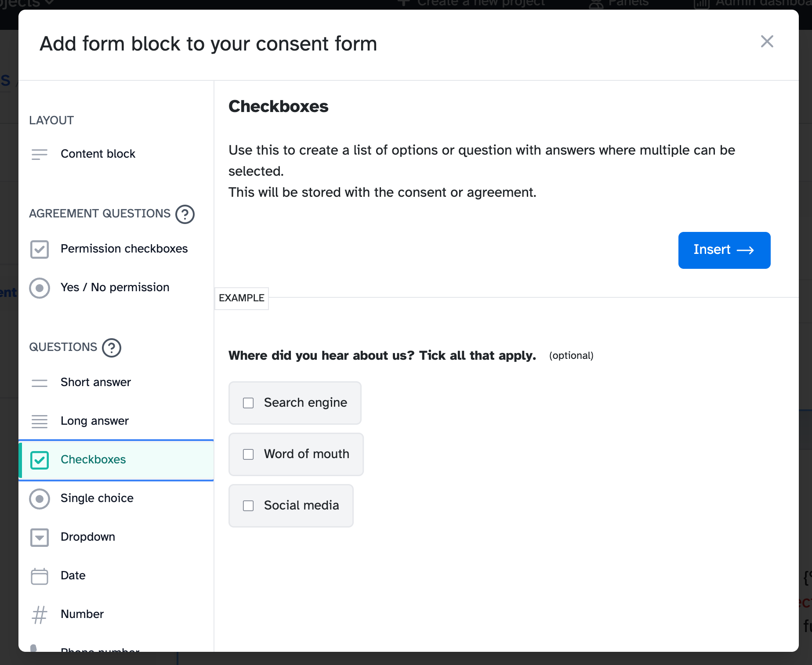The image size is (812, 665).
Task: Click the Date calendar icon
Action: tap(40, 576)
